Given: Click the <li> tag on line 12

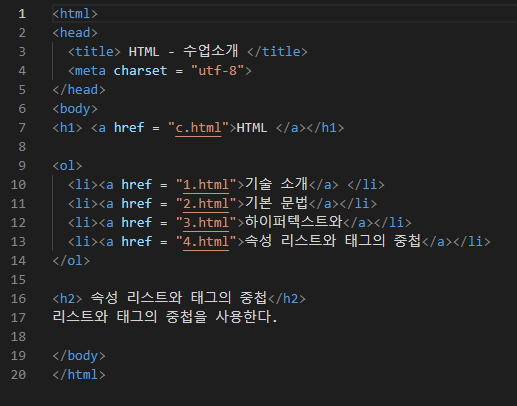Looking at the screenshot, I should tap(83, 223).
